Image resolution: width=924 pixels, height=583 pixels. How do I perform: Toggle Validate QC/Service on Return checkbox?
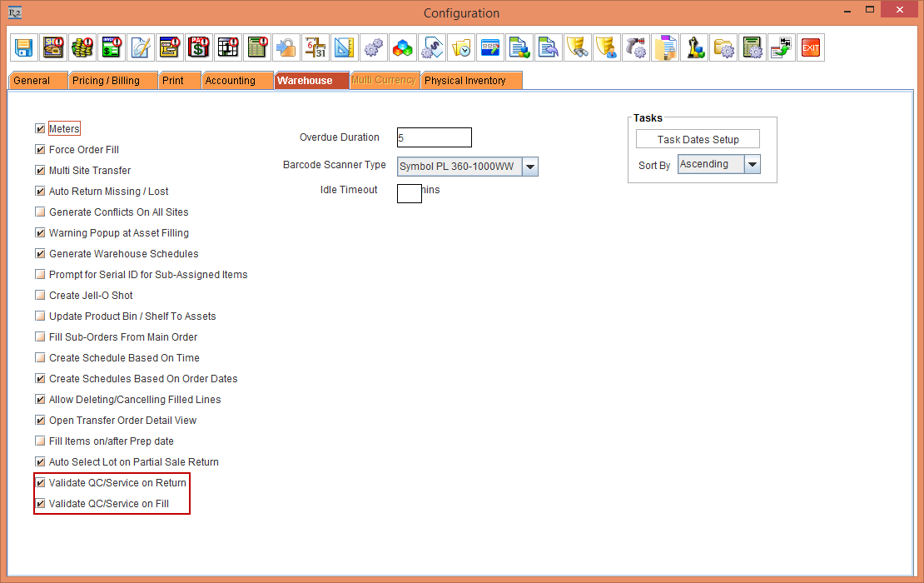[41, 483]
